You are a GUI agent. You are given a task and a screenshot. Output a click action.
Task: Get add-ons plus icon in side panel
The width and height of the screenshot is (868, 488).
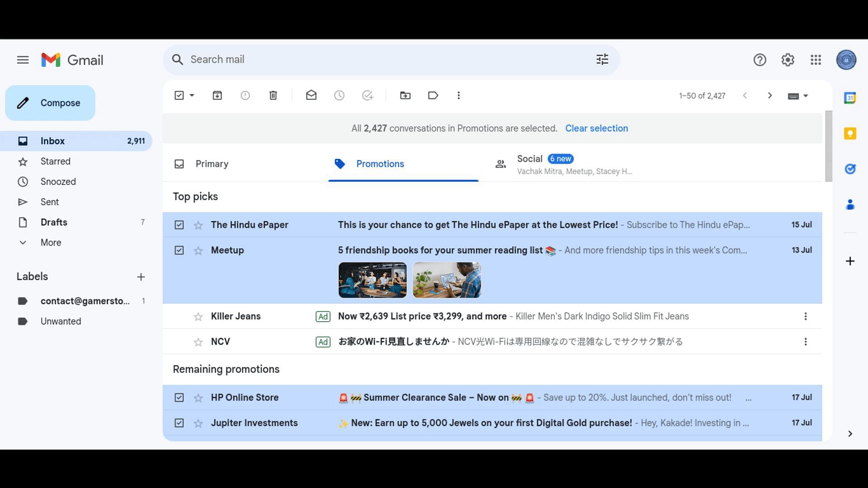click(x=850, y=261)
